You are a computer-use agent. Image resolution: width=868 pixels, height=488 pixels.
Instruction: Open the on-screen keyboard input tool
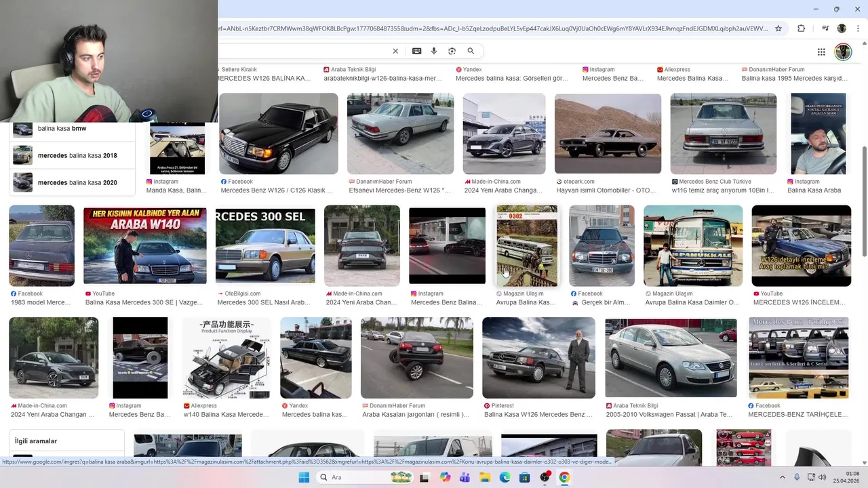click(x=416, y=51)
